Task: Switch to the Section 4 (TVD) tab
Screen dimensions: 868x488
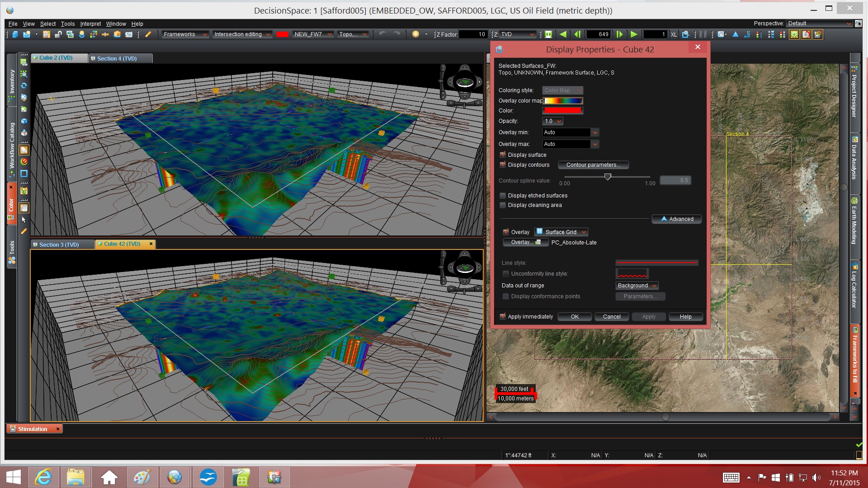Action: coord(120,58)
